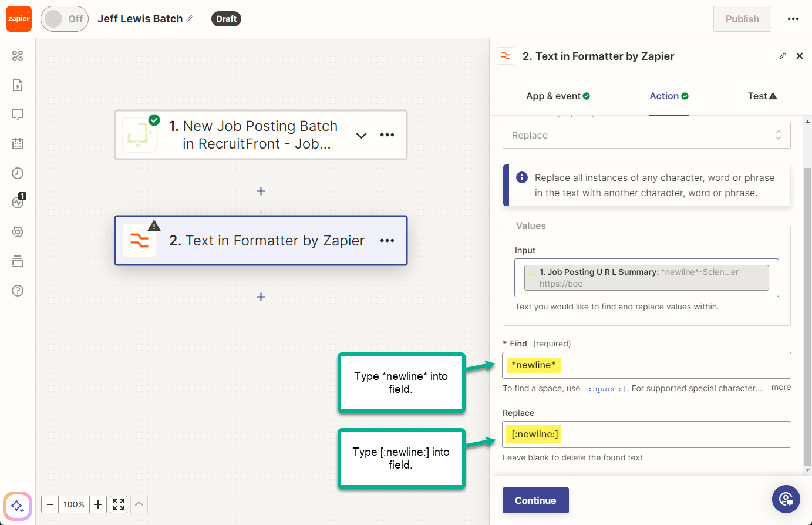The width and height of the screenshot is (812, 525).
Task: Rename step using panel pencil icon
Action: pos(782,56)
